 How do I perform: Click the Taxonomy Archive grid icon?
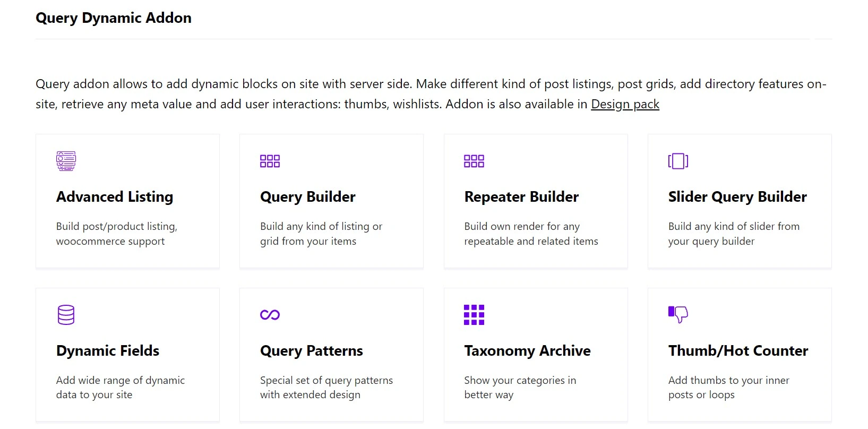(x=474, y=315)
